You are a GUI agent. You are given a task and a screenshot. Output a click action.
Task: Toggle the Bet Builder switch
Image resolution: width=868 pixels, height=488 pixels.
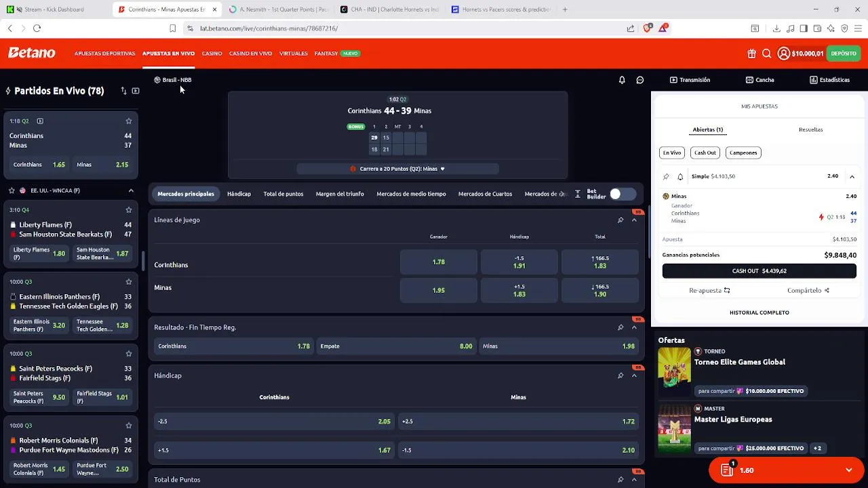622,194
